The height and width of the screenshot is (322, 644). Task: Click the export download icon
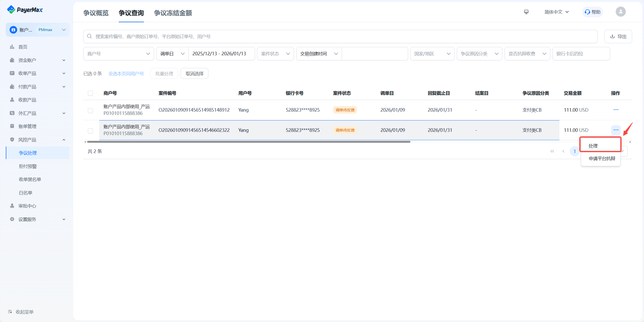[x=612, y=36]
